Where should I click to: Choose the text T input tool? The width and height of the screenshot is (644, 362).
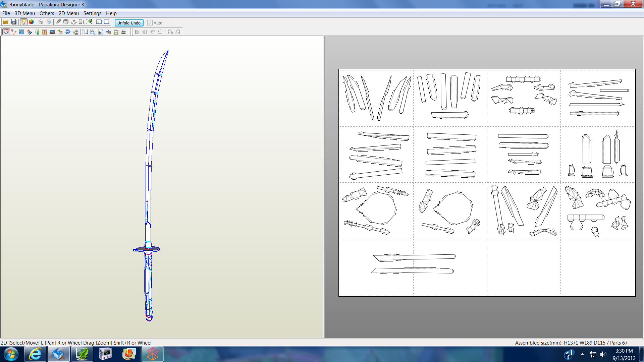pyautogui.click(x=45, y=32)
